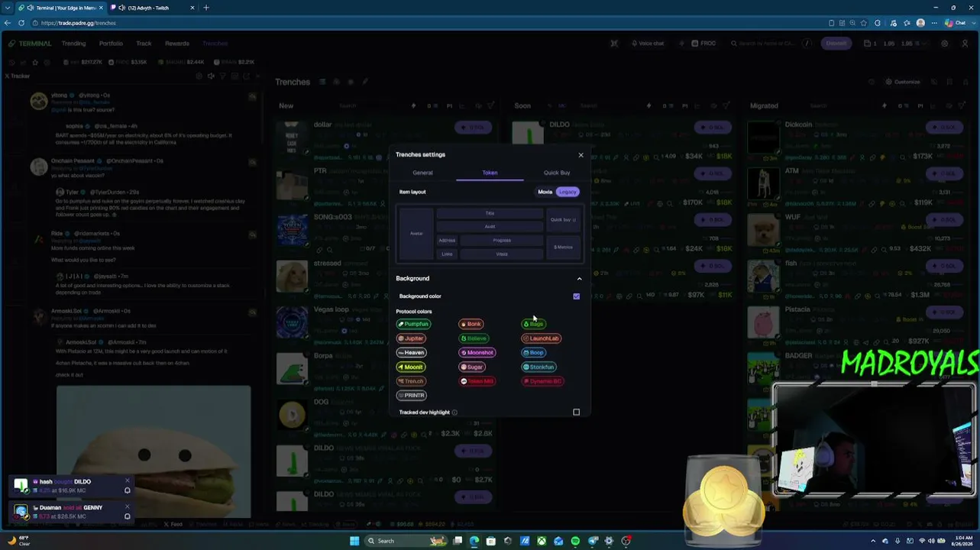Open Voice chat in the header
The image size is (980, 550).
647,44
